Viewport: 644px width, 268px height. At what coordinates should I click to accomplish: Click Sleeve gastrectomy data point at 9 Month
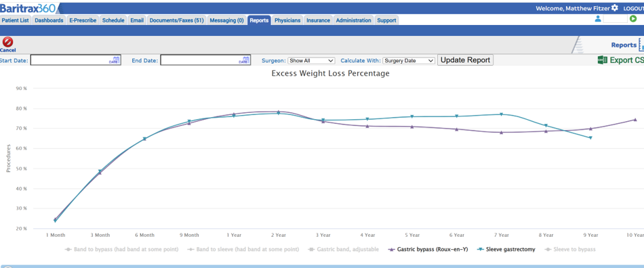(x=189, y=121)
